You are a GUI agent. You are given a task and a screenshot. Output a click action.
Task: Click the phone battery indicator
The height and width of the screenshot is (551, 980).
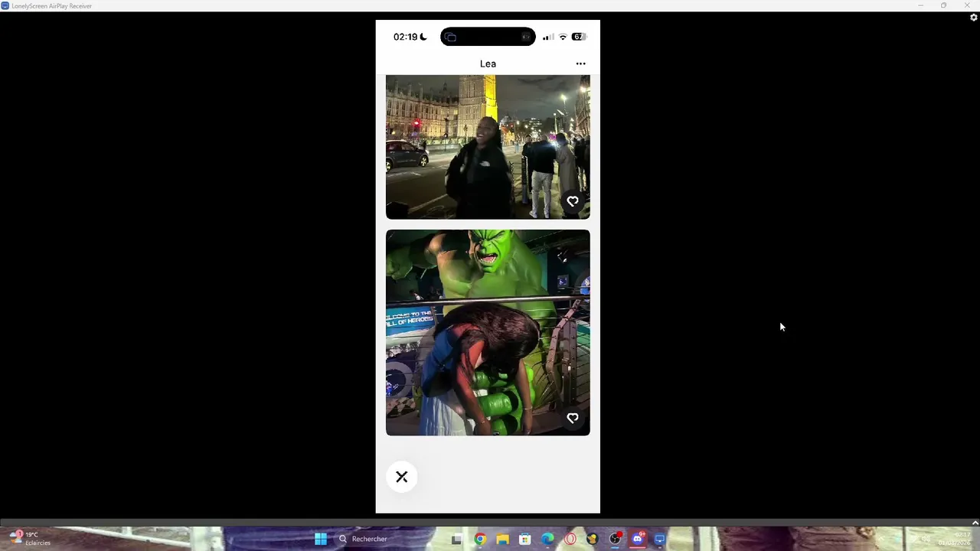point(579,37)
